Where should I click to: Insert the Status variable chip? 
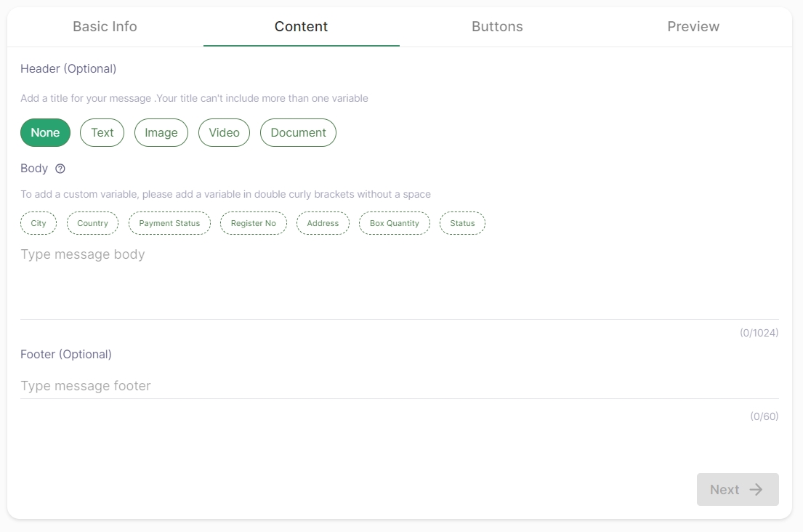pyautogui.click(x=462, y=224)
